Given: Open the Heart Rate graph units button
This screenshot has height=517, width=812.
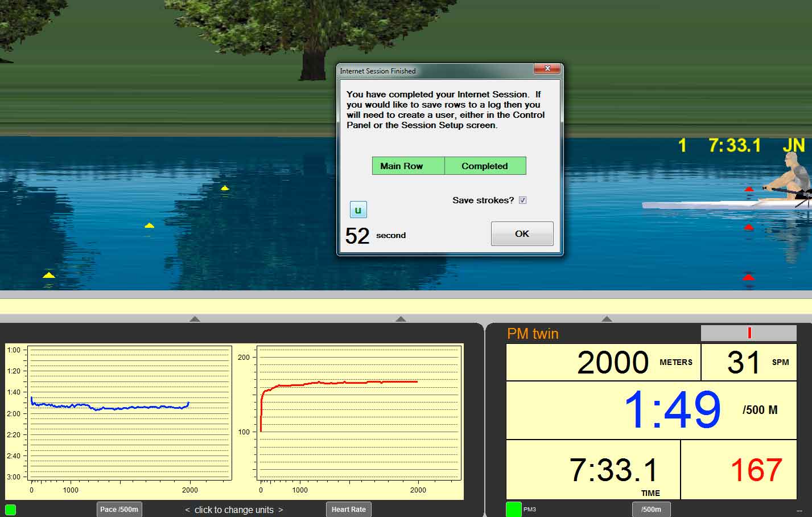Looking at the screenshot, I should (x=348, y=510).
